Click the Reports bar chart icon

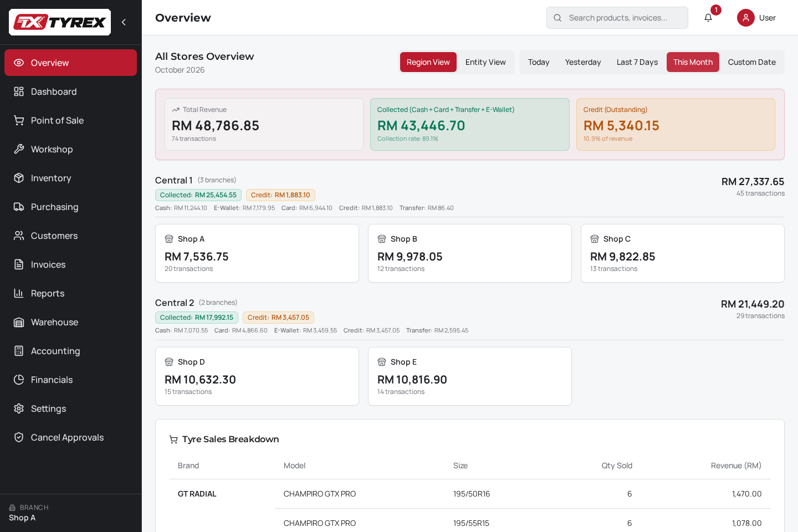point(19,293)
